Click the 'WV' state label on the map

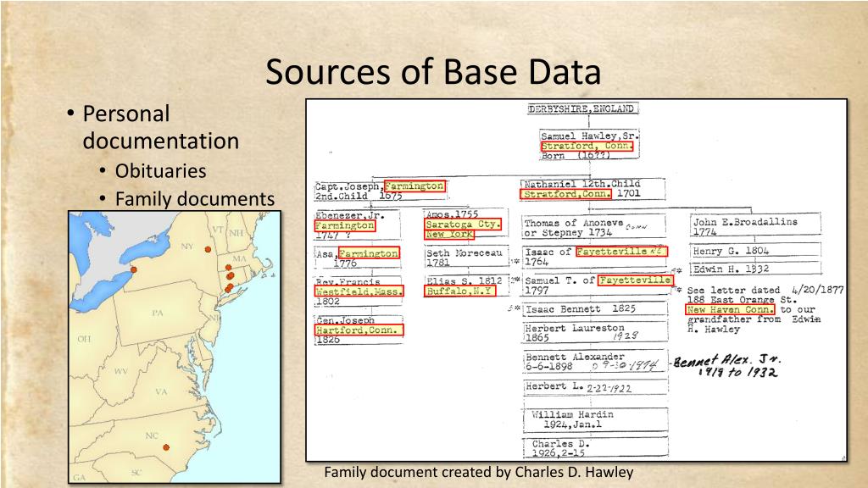coord(121,371)
